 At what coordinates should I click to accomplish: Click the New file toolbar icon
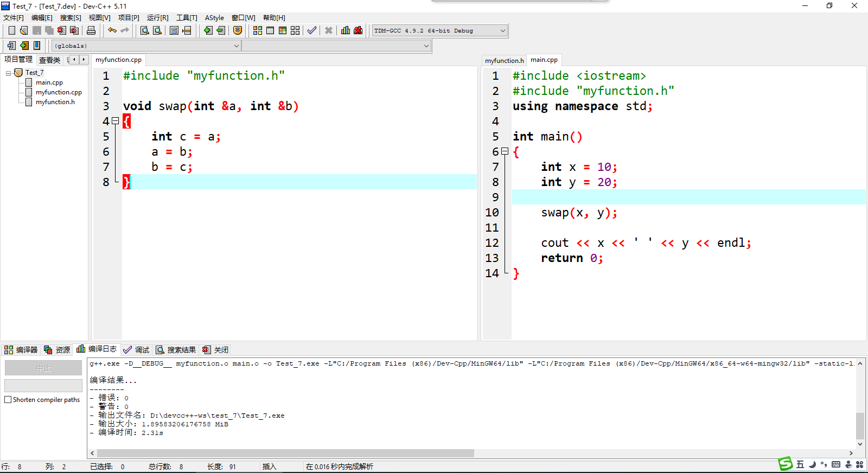coord(11,30)
